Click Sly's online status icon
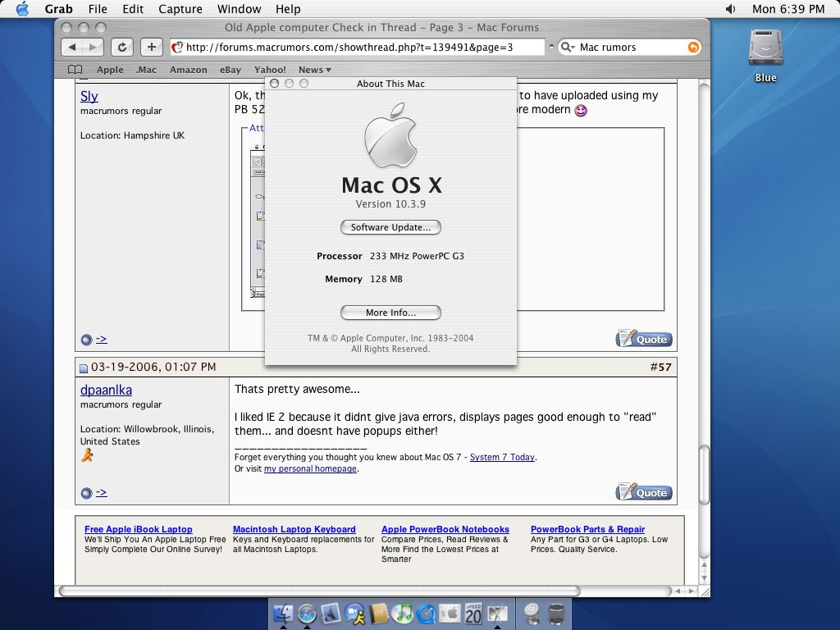 86,340
